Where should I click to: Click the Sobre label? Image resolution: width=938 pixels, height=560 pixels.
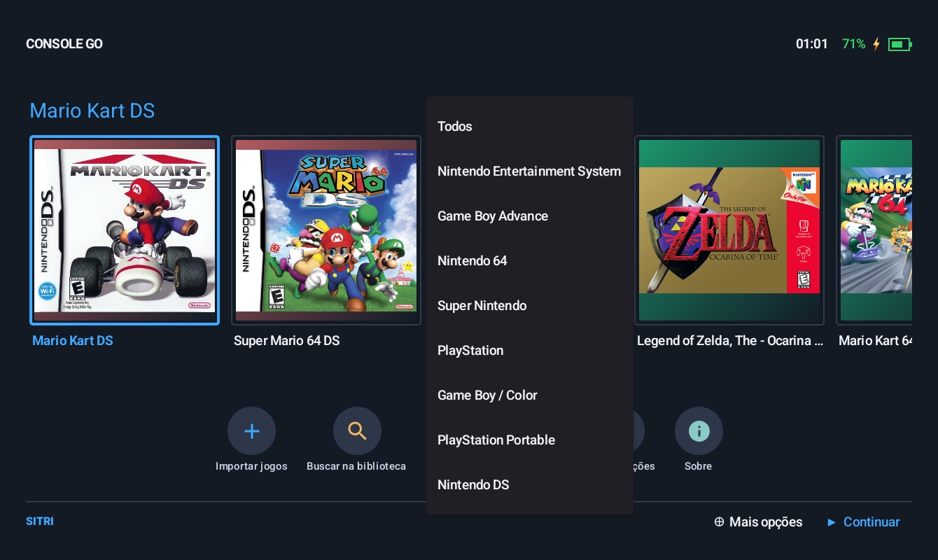tap(699, 466)
